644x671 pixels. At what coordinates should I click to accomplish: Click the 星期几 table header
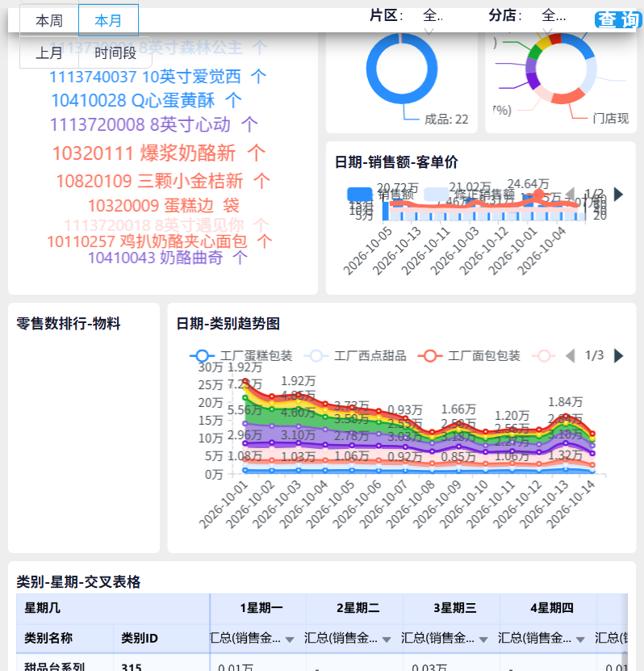point(113,608)
